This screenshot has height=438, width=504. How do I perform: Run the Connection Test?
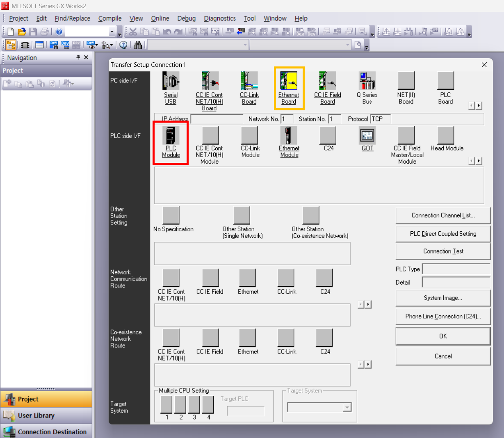(443, 251)
